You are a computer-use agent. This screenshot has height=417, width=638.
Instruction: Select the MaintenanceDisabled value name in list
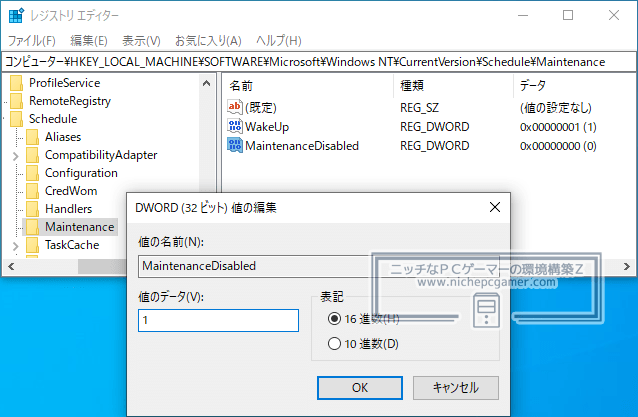coord(302,145)
